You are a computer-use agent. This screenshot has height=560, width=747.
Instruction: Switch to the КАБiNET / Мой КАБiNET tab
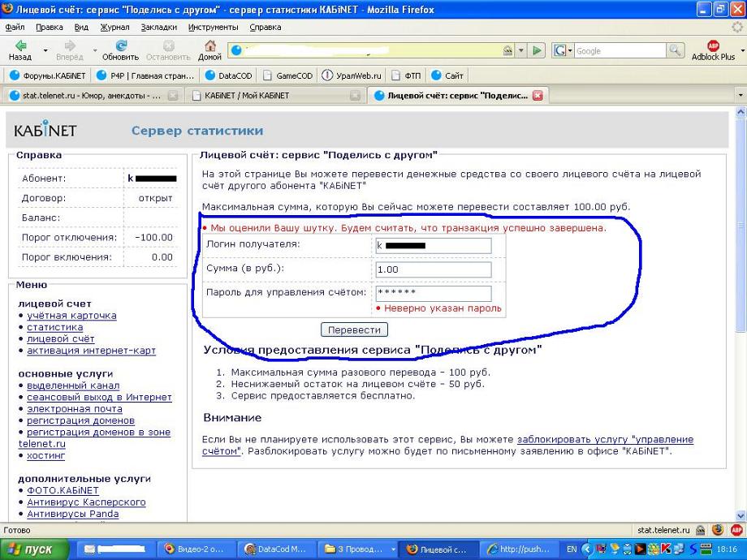coord(275,96)
